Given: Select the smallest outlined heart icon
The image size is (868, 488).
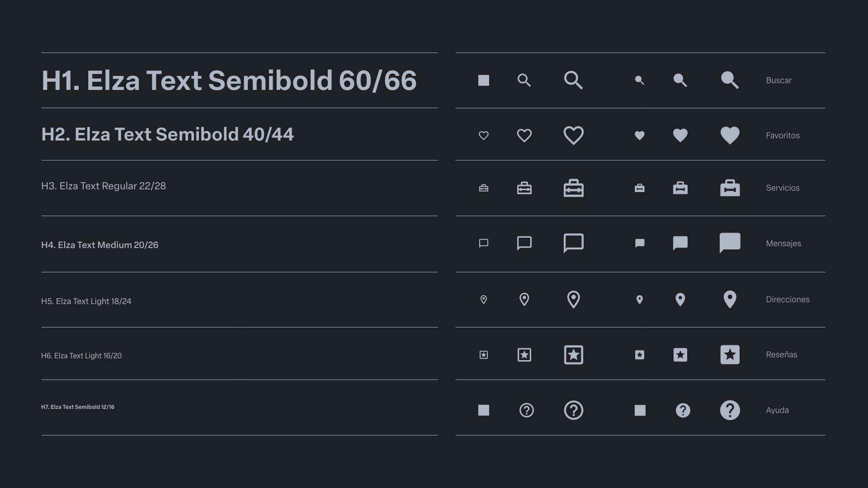Looking at the screenshot, I should [484, 136].
